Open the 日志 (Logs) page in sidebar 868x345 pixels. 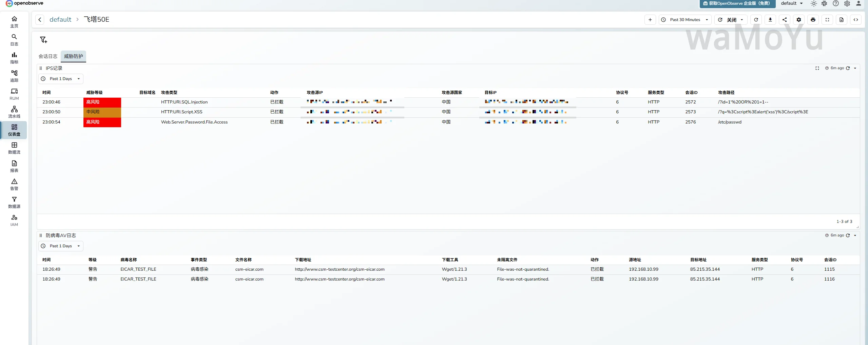[x=14, y=40]
